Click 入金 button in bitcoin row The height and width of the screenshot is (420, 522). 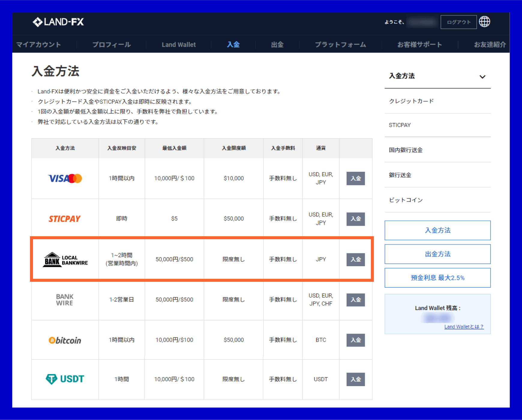coord(356,340)
